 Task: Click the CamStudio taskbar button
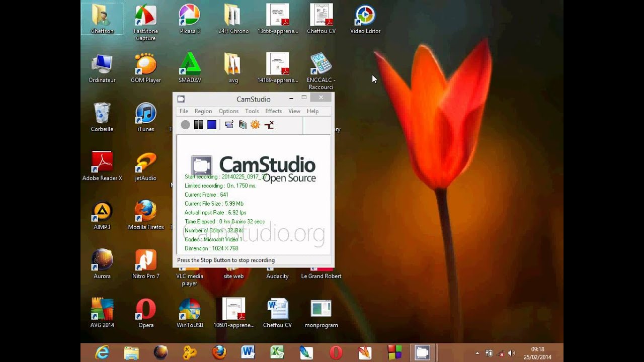tap(422, 352)
